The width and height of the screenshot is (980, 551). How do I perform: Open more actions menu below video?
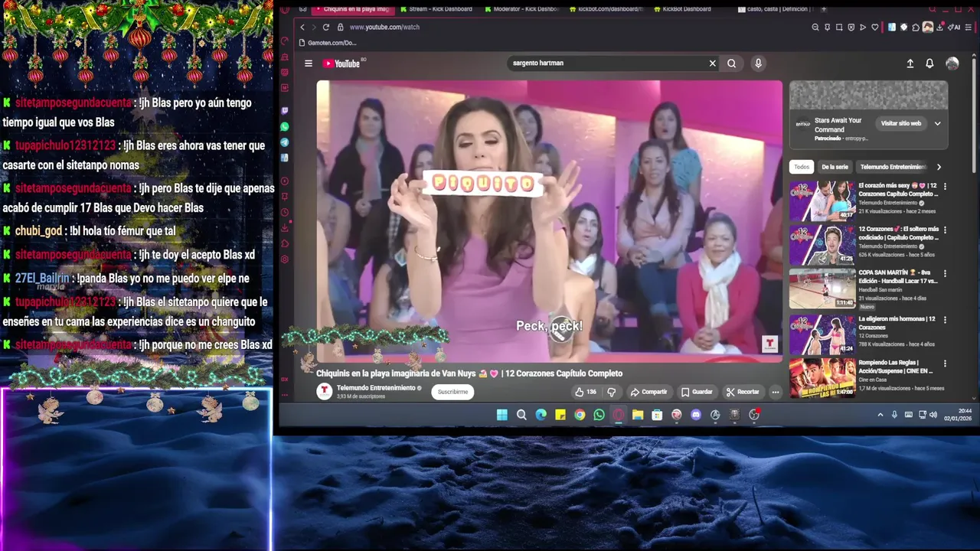[x=776, y=392]
